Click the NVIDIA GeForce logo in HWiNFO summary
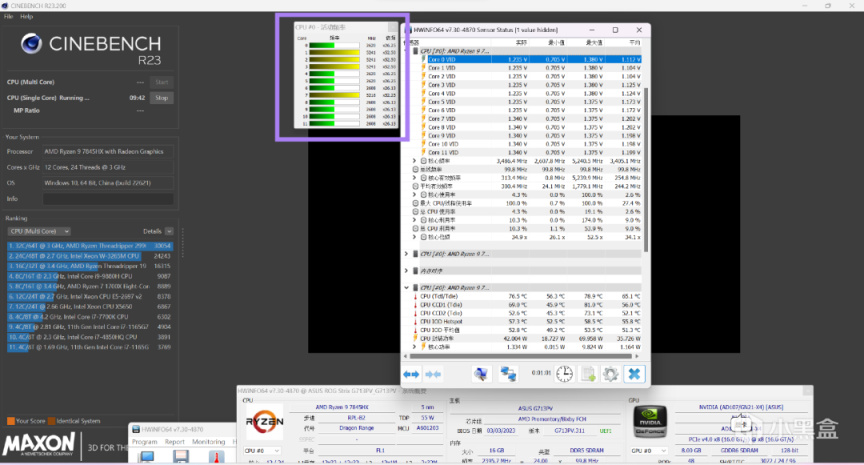The width and height of the screenshot is (864, 465). tap(650, 423)
